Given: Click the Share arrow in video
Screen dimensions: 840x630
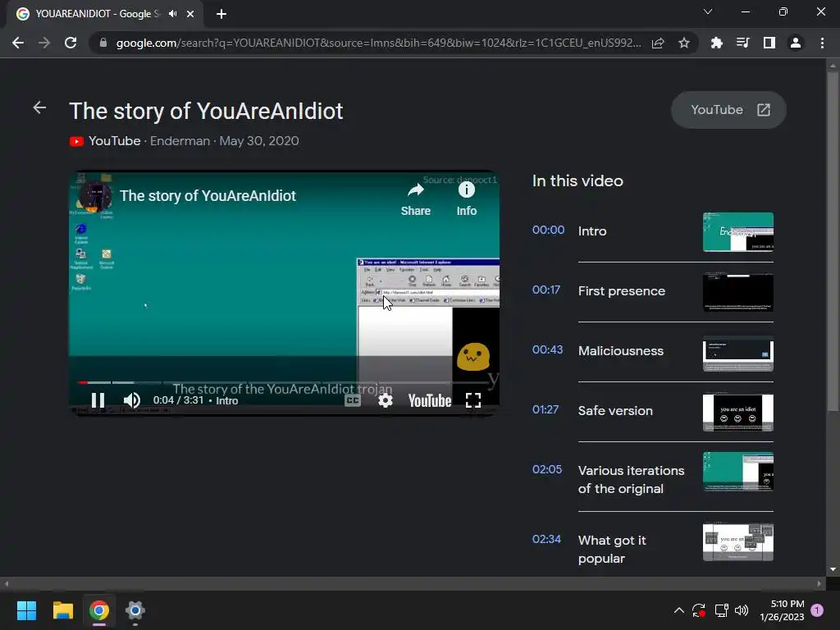Looking at the screenshot, I should point(416,199).
